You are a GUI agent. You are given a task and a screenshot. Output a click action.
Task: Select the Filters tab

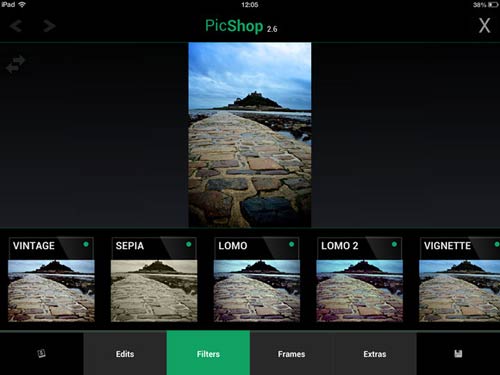click(x=208, y=354)
